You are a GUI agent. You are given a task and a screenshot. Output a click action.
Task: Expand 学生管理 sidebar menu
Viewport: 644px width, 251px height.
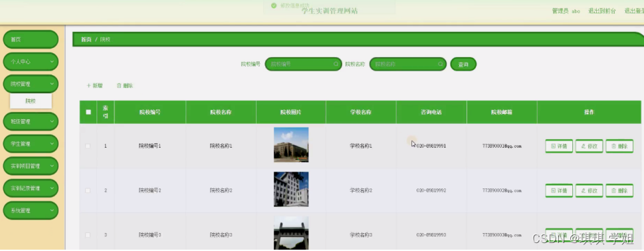tap(31, 144)
